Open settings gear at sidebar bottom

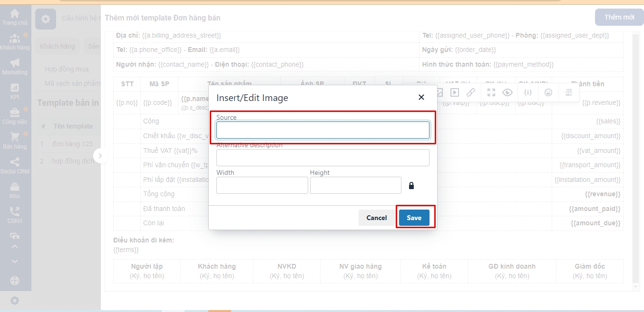coord(15,301)
